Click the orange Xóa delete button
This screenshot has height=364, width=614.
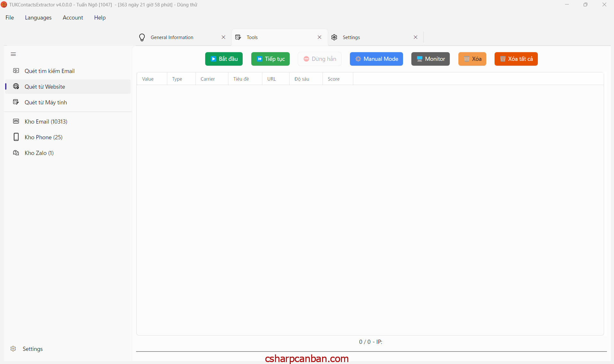coord(472,59)
